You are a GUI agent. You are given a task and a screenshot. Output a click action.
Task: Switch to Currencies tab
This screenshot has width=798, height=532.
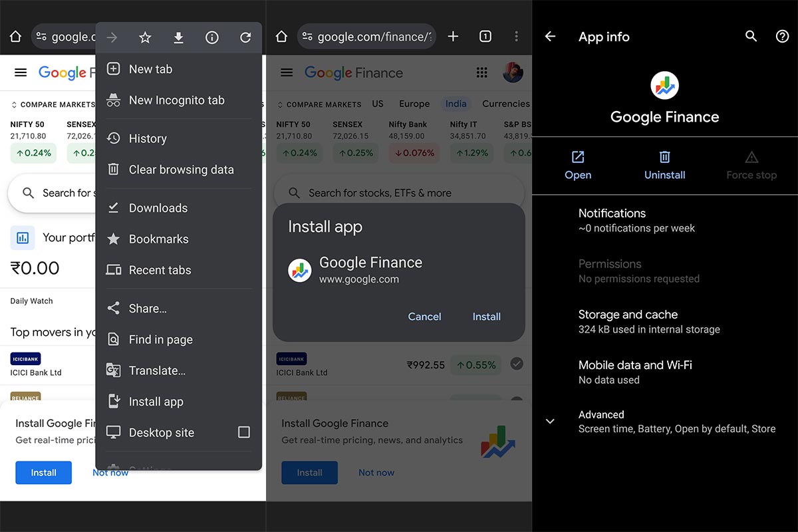(x=506, y=104)
